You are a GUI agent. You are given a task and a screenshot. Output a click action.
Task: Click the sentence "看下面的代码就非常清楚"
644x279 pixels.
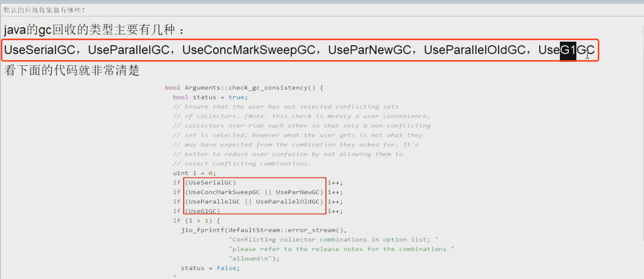click(x=72, y=70)
